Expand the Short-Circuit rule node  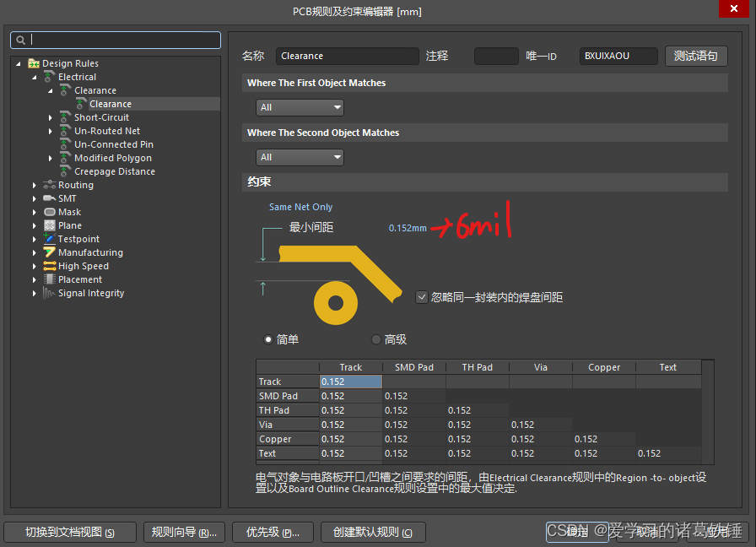(51, 117)
